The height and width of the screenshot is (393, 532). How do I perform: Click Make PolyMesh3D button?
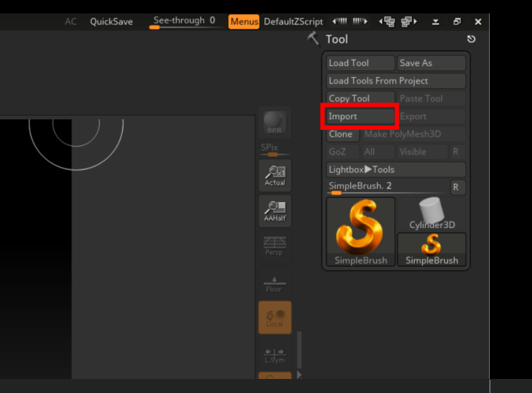(x=413, y=134)
